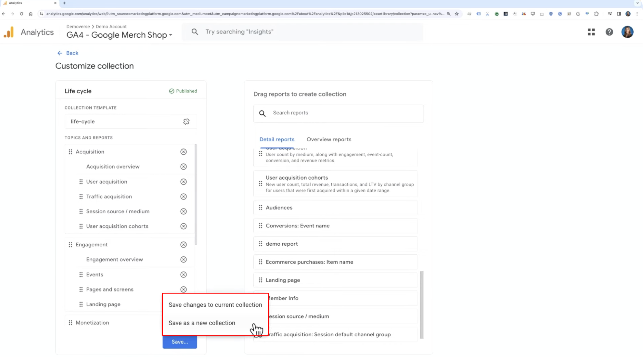644x357 pixels.
Task: Click the collection template icon next to life-cycle
Action: (187, 122)
